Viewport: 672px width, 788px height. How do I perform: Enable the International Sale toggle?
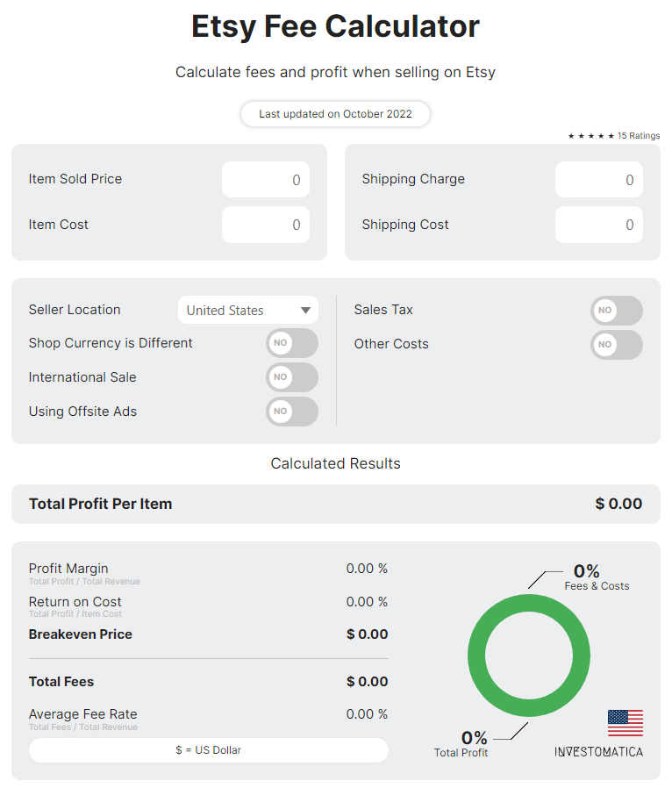[x=292, y=377]
